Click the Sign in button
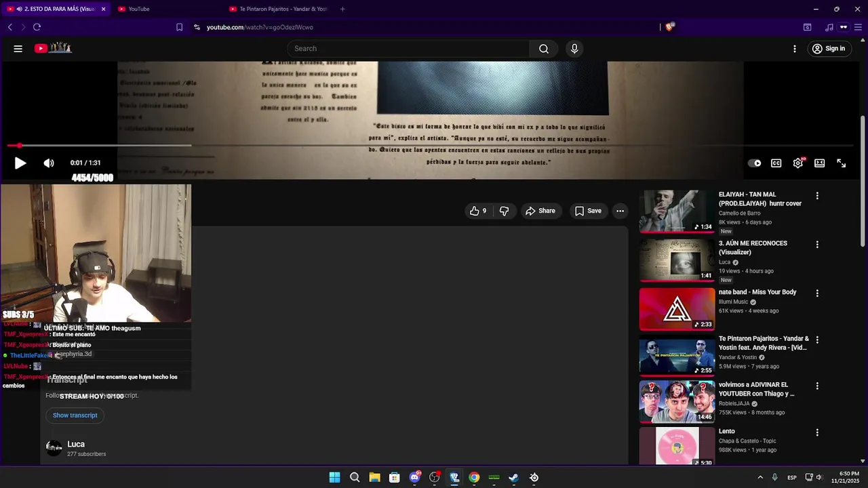868x488 pixels. tap(829, 49)
